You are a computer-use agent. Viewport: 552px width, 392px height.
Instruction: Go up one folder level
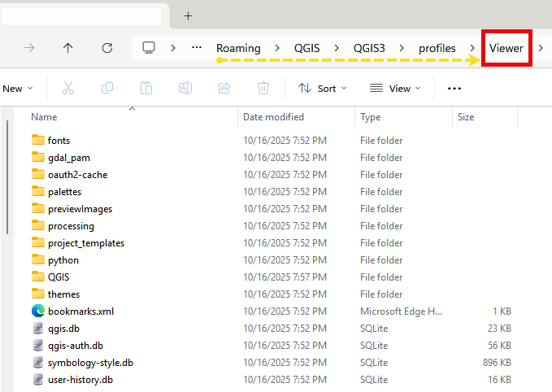68,47
